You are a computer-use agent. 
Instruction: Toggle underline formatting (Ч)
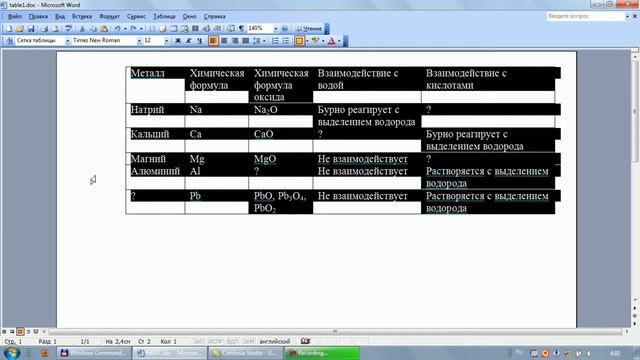[x=199, y=41]
